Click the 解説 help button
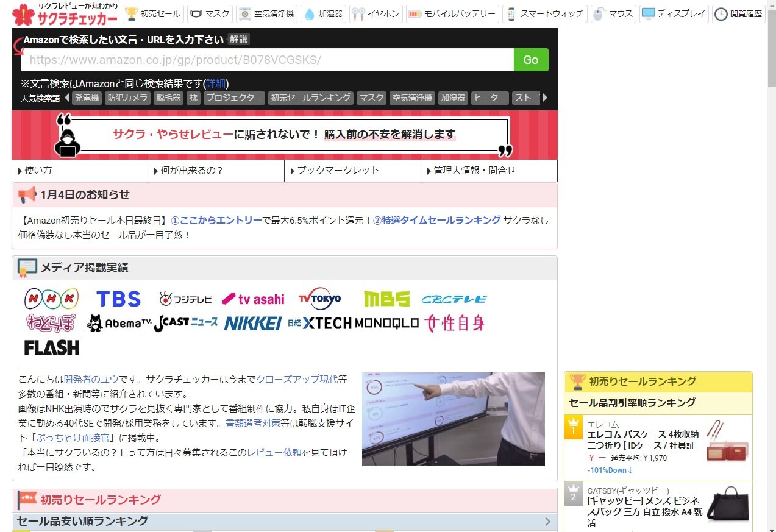 click(x=238, y=40)
